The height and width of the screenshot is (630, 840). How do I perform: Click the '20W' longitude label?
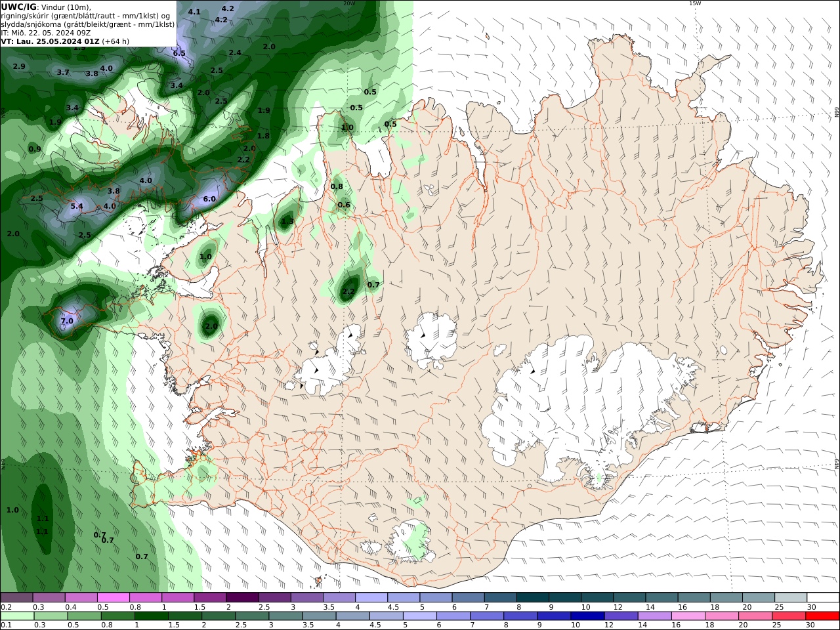pyautogui.click(x=349, y=3)
